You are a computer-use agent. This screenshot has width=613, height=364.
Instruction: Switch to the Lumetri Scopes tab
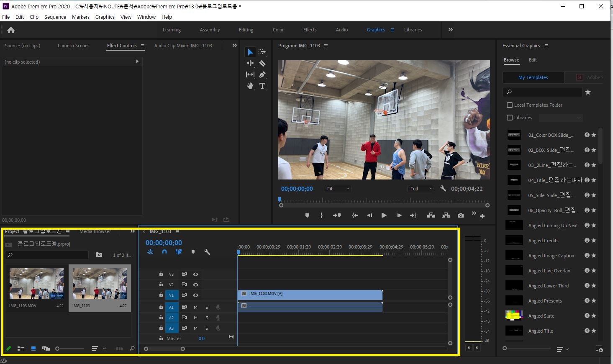pos(74,46)
